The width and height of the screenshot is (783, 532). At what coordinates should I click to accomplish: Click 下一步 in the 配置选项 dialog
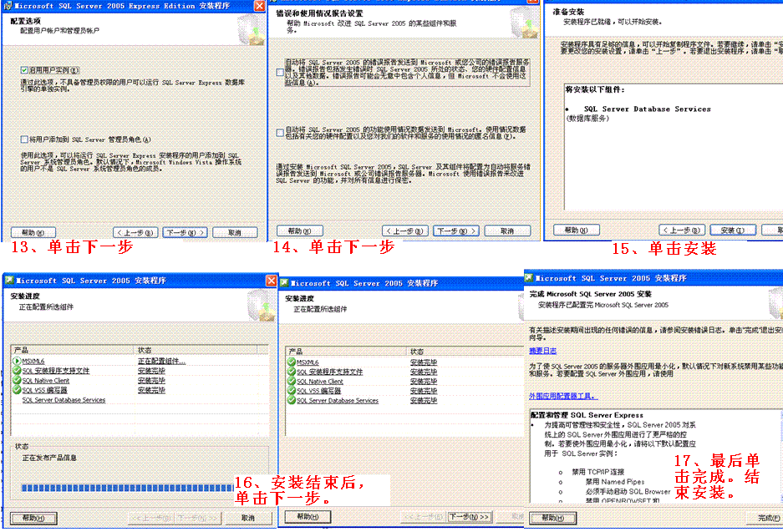(185, 232)
